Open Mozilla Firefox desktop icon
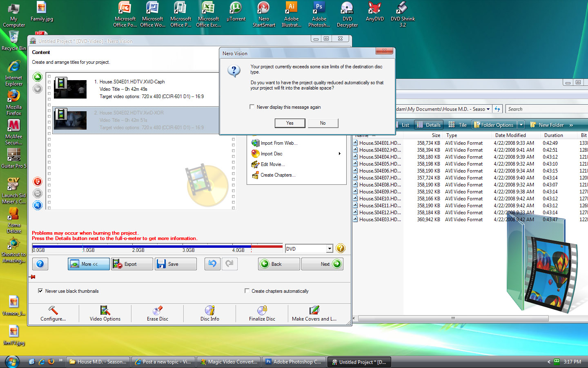This screenshot has height=368, width=588. 14,102
